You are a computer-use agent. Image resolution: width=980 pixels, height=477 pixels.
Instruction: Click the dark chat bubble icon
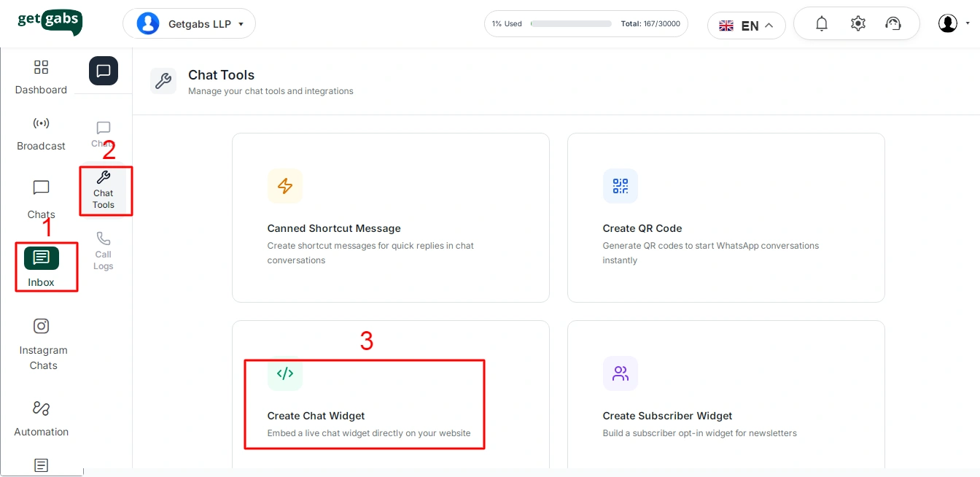104,71
